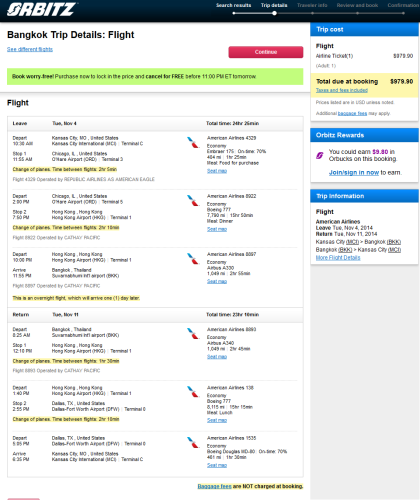Viewport: 420px width, 500px height.
Task: Click Join/sign in now link
Action: click(354, 173)
